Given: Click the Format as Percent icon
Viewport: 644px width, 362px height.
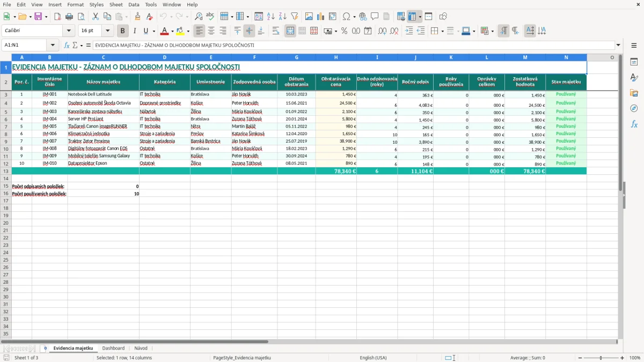Looking at the screenshot, I should pos(344,31).
